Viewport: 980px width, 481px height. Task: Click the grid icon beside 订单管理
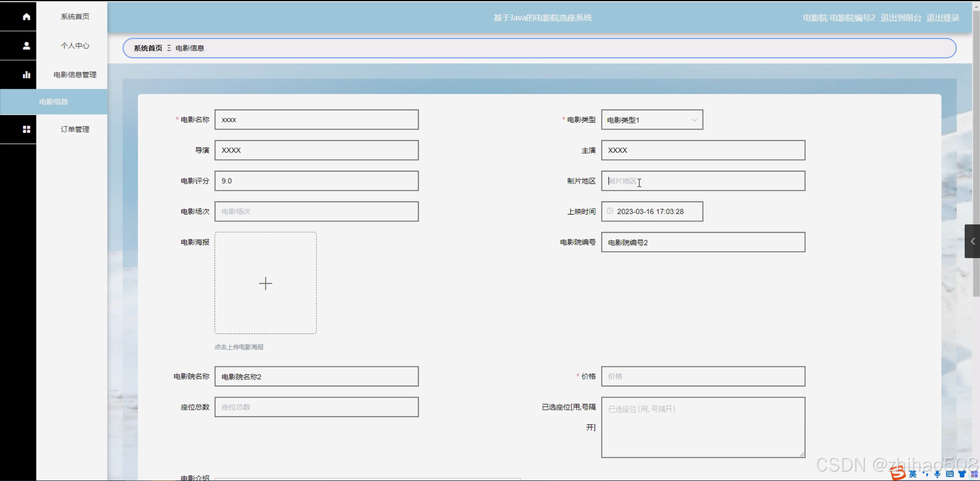[x=26, y=129]
